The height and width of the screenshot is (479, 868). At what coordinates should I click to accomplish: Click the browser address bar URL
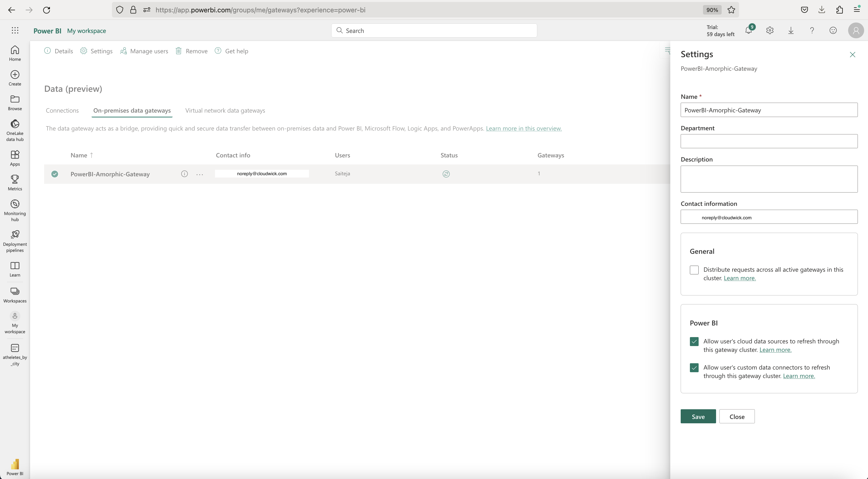point(260,10)
